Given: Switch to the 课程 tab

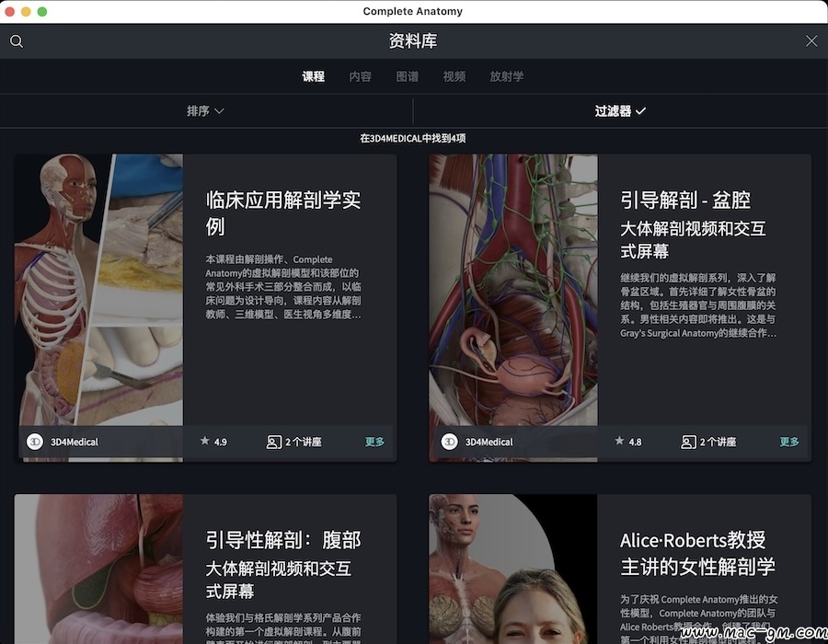Looking at the screenshot, I should click(x=313, y=76).
